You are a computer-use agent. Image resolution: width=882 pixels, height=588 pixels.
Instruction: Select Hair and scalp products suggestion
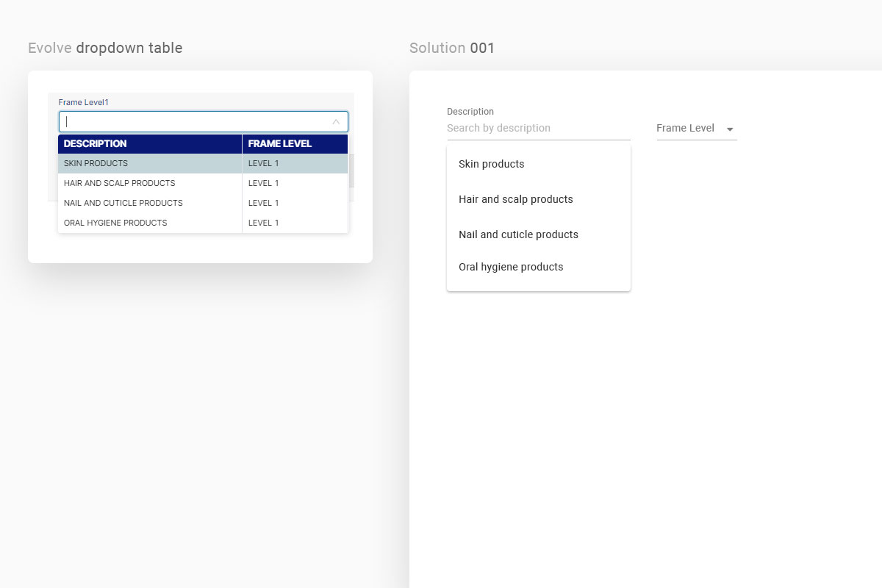tap(539, 199)
